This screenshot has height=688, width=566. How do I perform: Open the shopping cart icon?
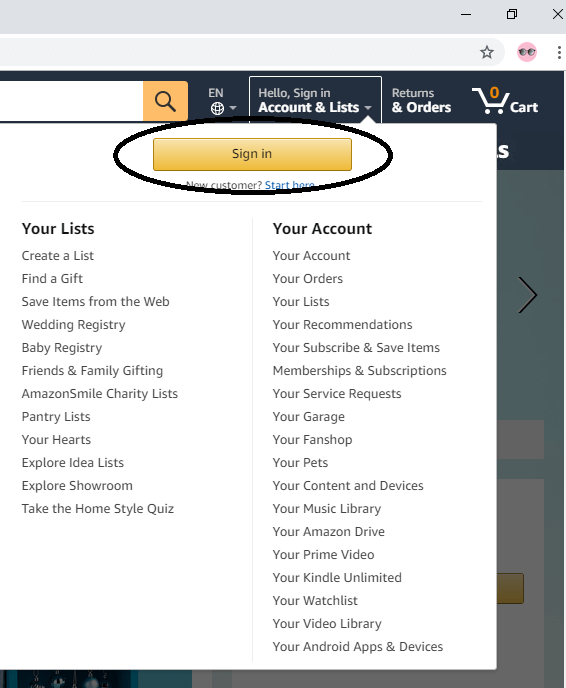pos(505,100)
